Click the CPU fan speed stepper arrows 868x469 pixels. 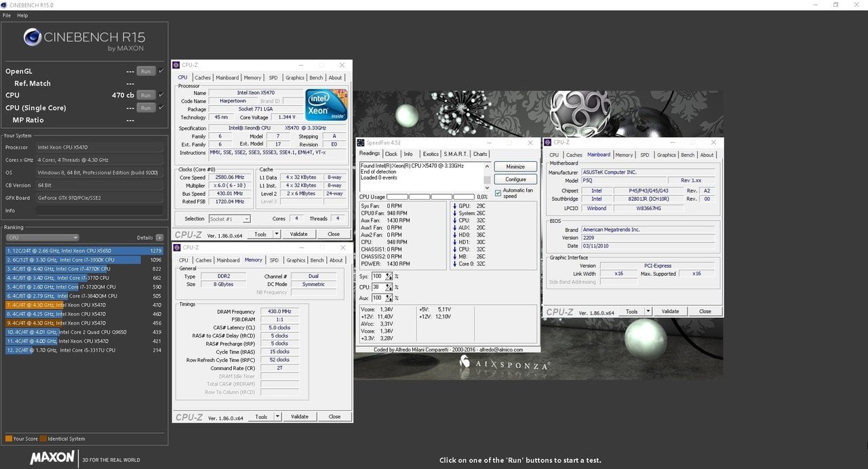point(389,287)
